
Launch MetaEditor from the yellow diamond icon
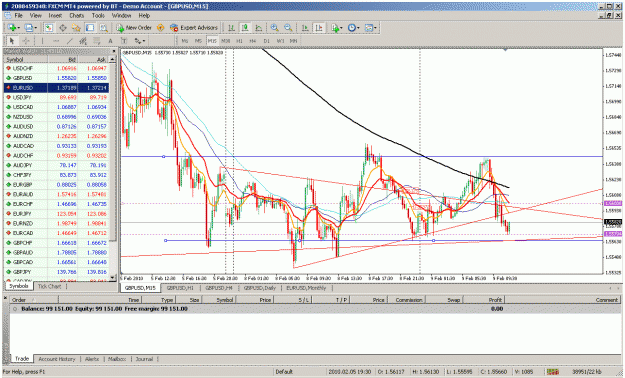tap(160, 28)
